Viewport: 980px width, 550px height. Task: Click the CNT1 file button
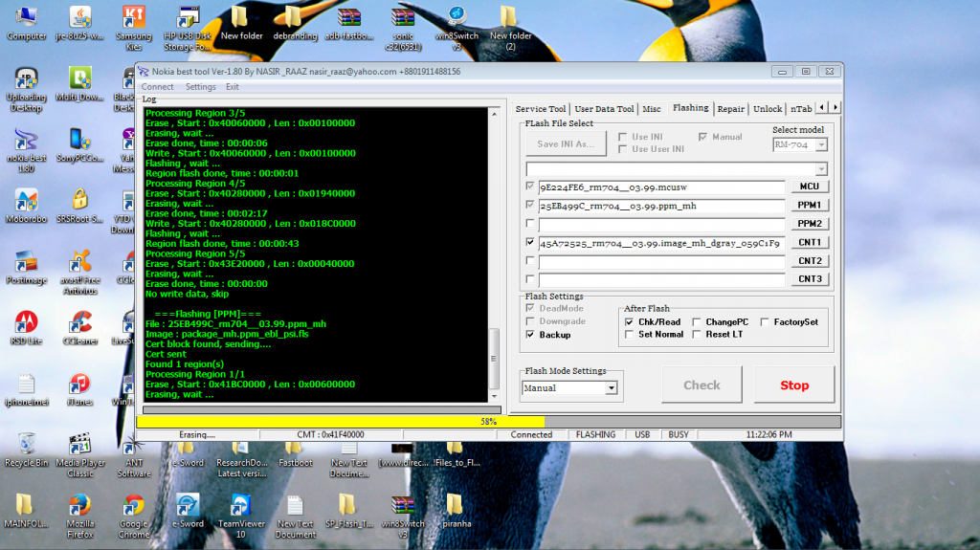811,243
